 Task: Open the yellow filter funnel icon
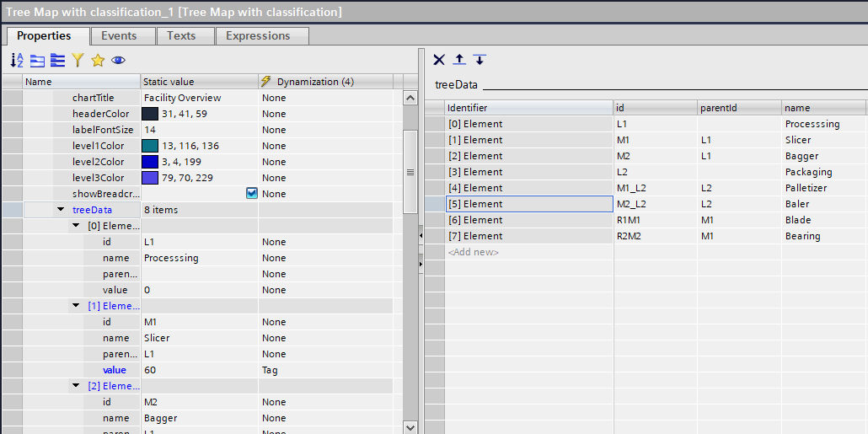[78, 61]
